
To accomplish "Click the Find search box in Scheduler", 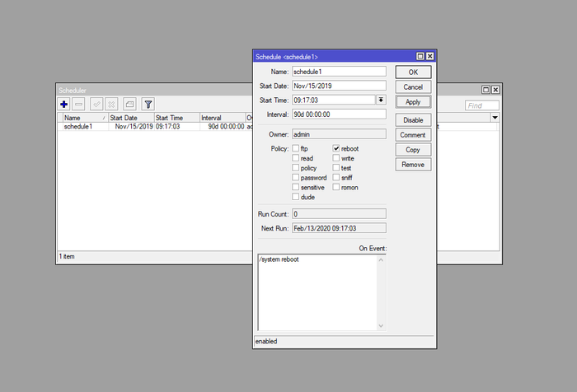I will pos(481,105).
